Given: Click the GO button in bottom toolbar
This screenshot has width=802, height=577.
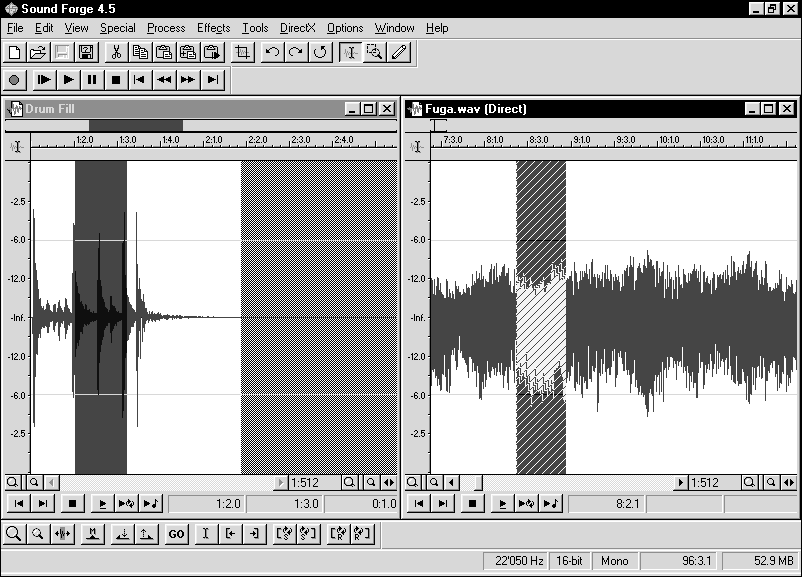Looking at the screenshot, I should [x=176, y=534].
